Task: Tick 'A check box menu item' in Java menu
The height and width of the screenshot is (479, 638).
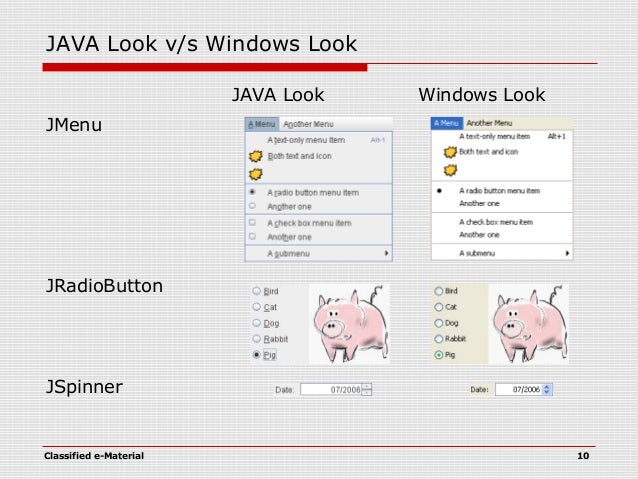Action: point(319,223)
